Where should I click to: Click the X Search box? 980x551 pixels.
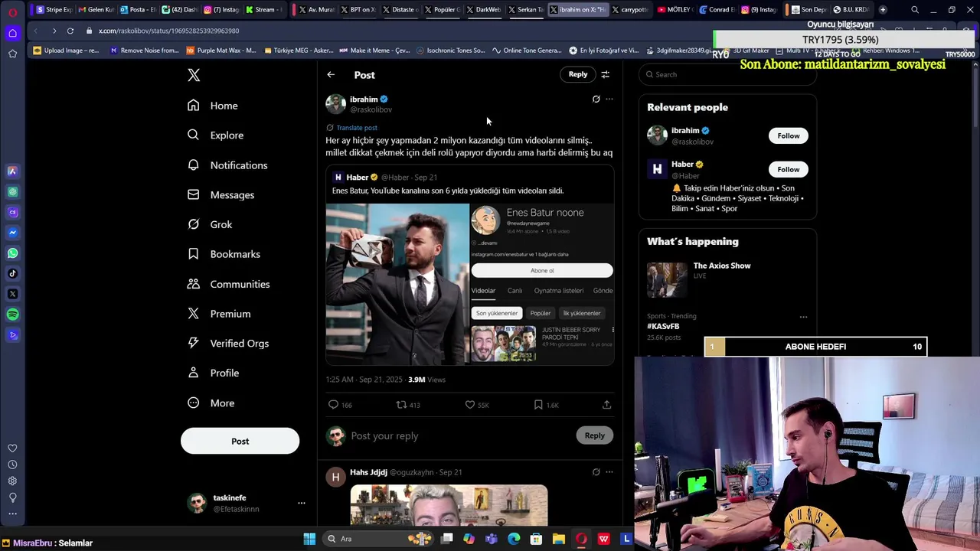(x=727, y=74)
